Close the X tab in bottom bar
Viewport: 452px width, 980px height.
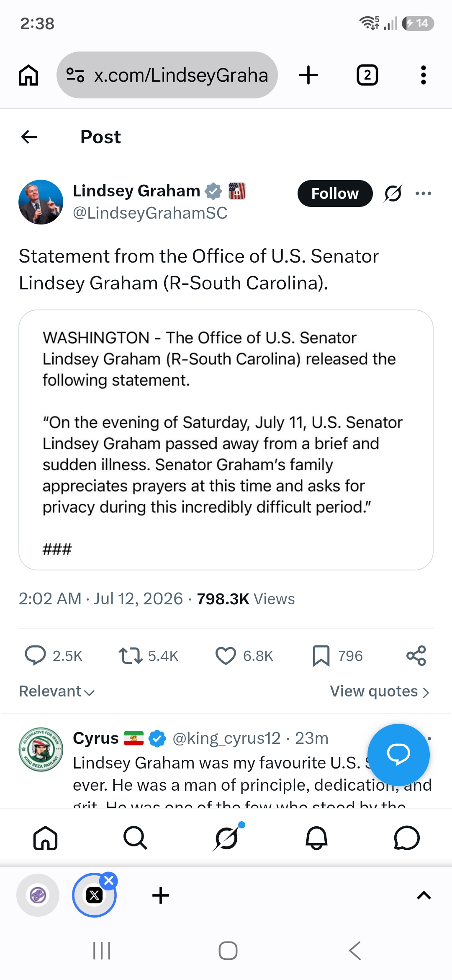(x=109, y=881)
